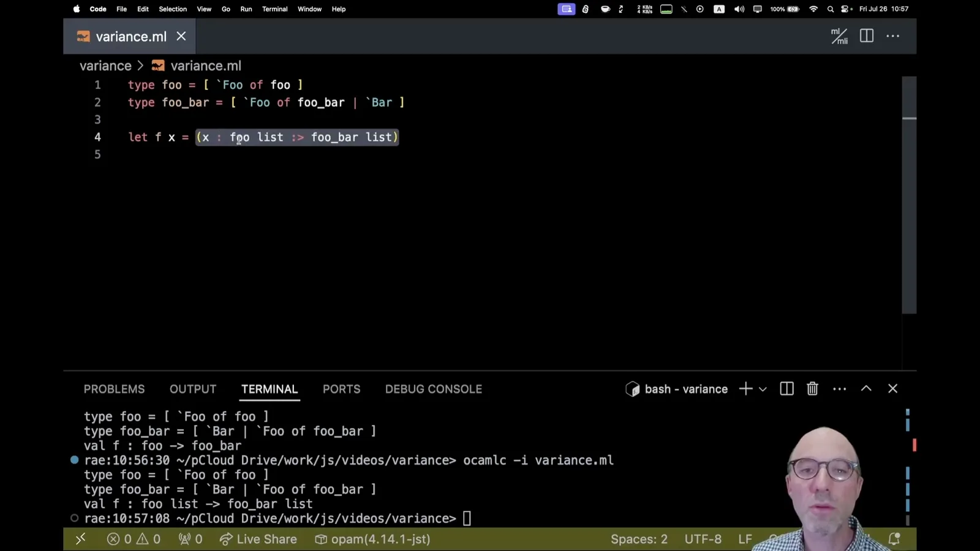This screenshot has height=551, width=980.
Task: Split the editor right
Action: (x=867, y=36)
